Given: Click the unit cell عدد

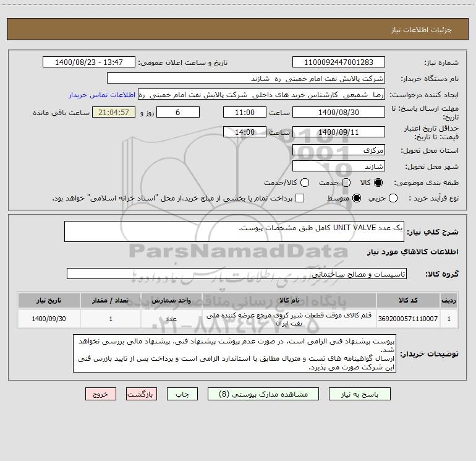Looking at the screenshot, I should (x=171, y=319).
